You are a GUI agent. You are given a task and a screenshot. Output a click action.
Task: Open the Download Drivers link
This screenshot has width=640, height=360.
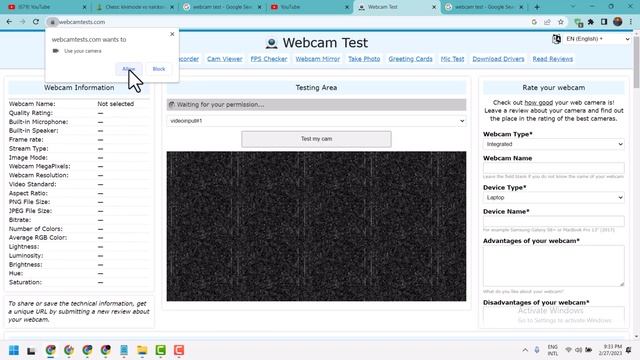click(x=498, y=59)
